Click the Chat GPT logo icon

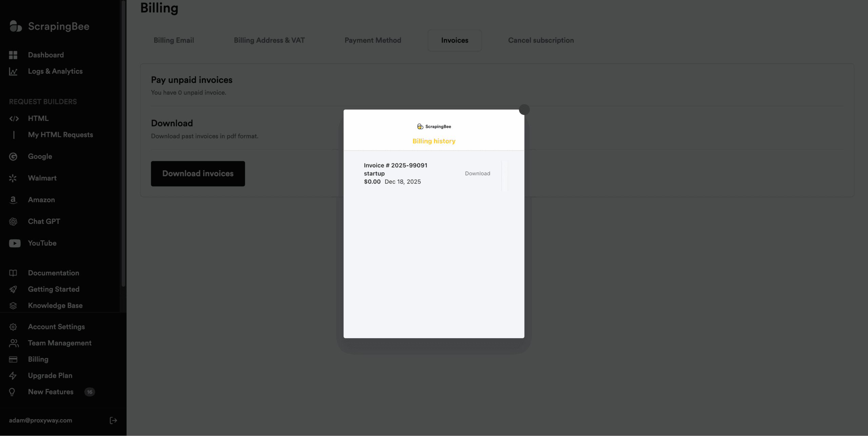(x=13, y=222)
